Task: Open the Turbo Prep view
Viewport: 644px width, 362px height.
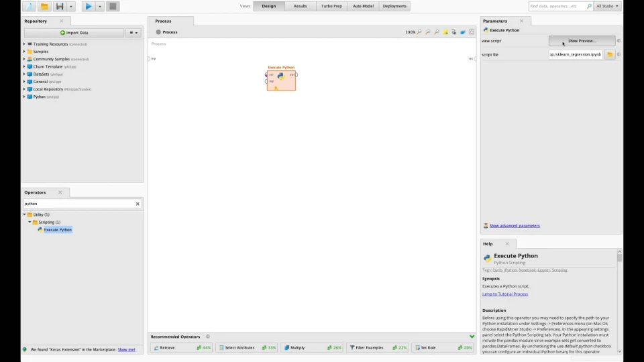Action: pos(331,6)
